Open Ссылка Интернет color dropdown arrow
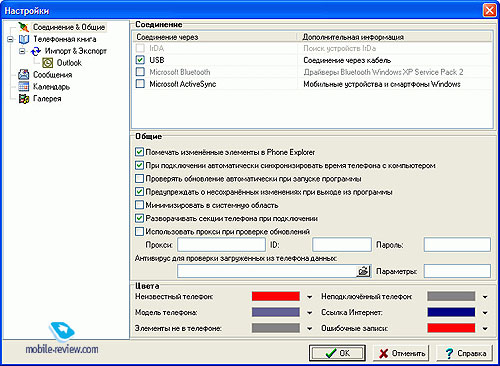The width and height of the screenshot is (500, 366). pos(485,313)
